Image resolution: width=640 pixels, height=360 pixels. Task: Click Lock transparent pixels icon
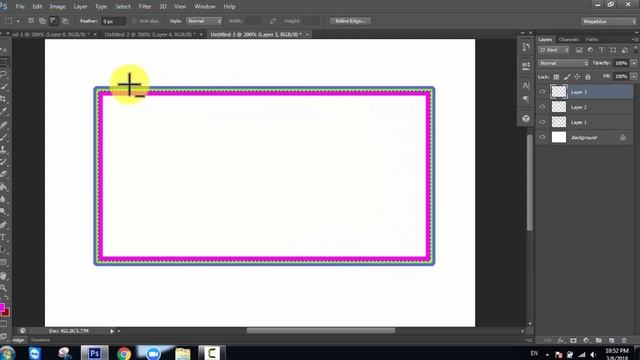556,77
